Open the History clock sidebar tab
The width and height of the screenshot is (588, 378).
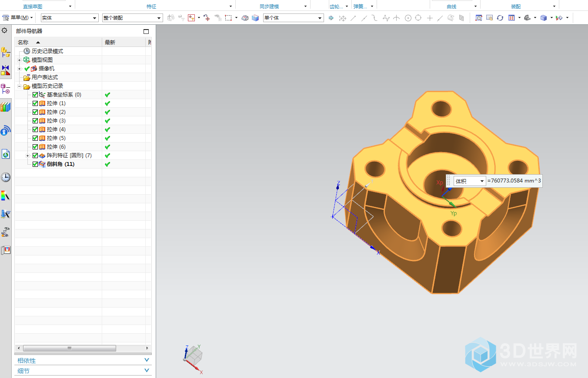pos(6,177)
